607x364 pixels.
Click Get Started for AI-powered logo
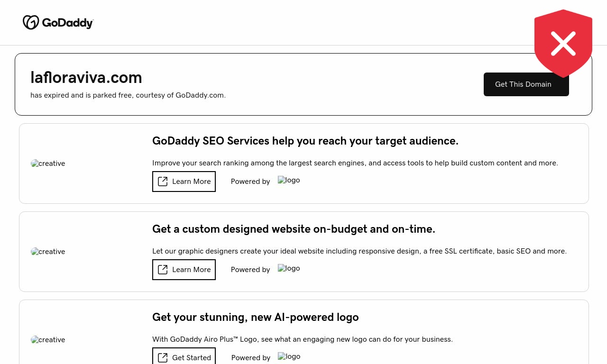[x=184, y=357]
